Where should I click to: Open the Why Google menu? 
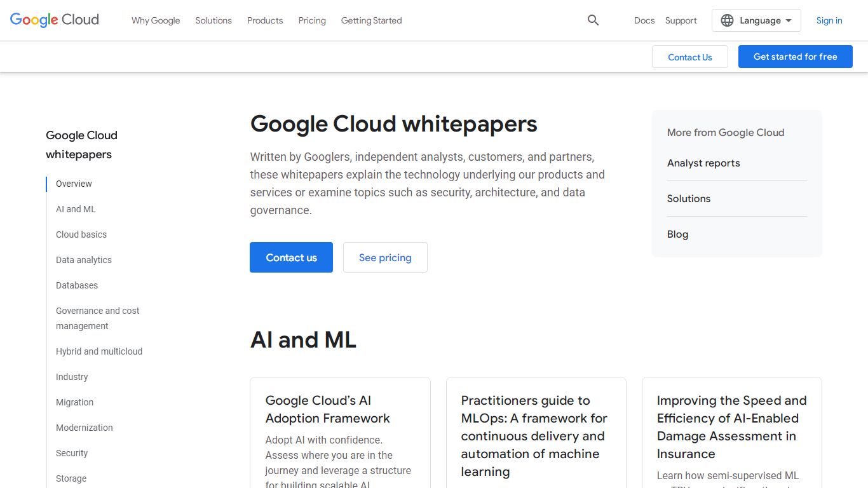coord(156,20)
